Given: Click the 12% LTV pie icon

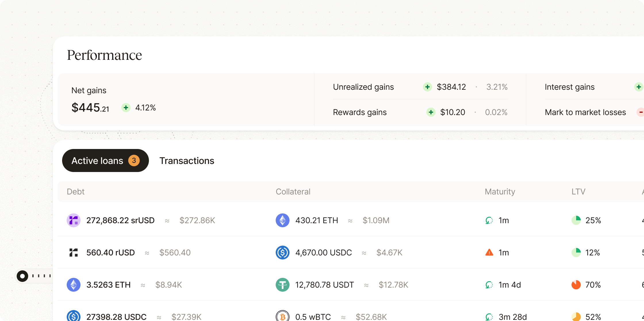Looking at the screenshot, I should (576, 253).
